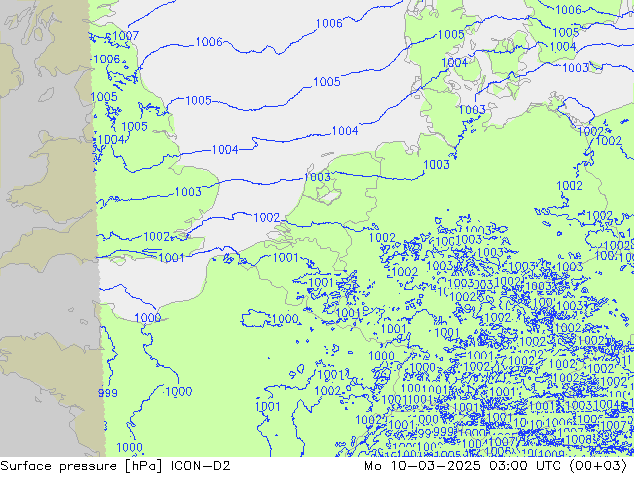Click the forecast step text '(00+03)'
Viewport: 634px width, 490px height.
tap(598, 466)
